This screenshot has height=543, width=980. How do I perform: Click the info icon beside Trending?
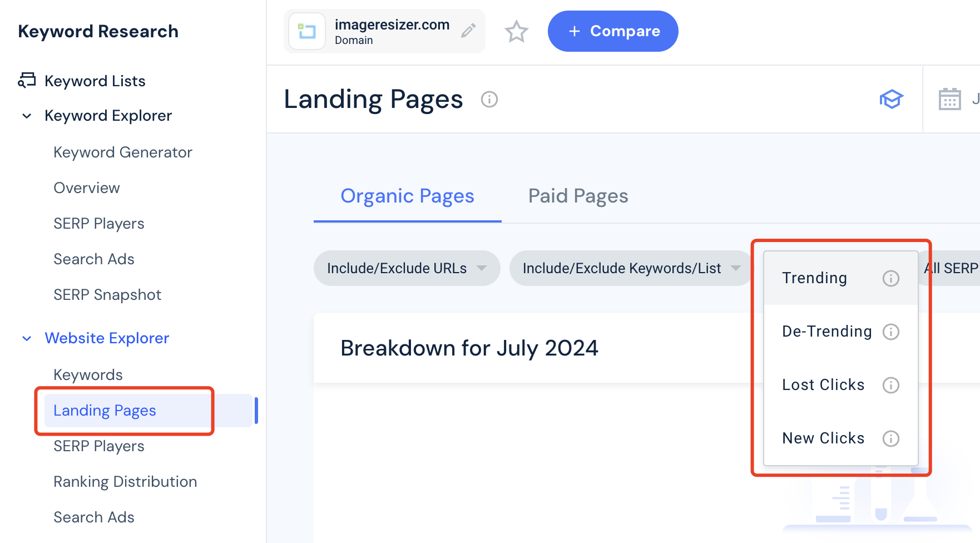[x=891, y=278]
